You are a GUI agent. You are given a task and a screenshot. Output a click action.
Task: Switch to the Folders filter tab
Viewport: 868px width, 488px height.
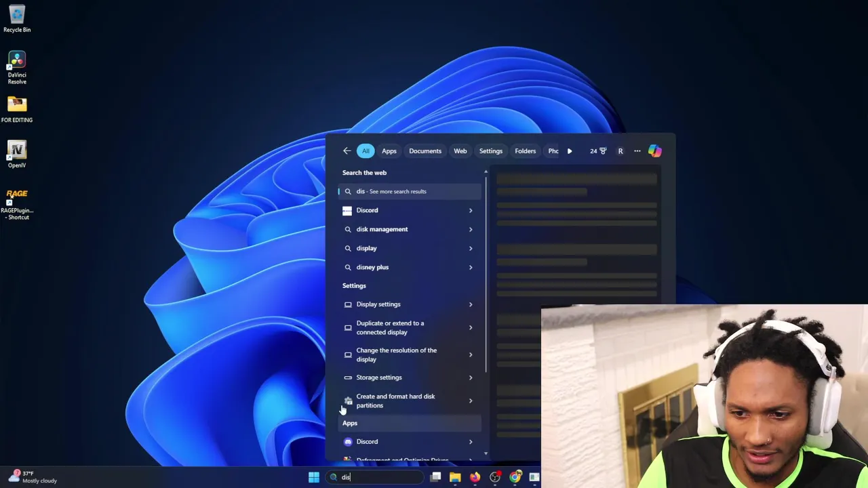pos(526,151)
